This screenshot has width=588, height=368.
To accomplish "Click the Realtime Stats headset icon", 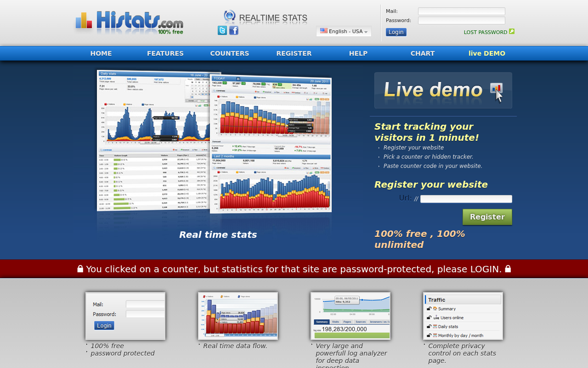I will tap(230, 17).
